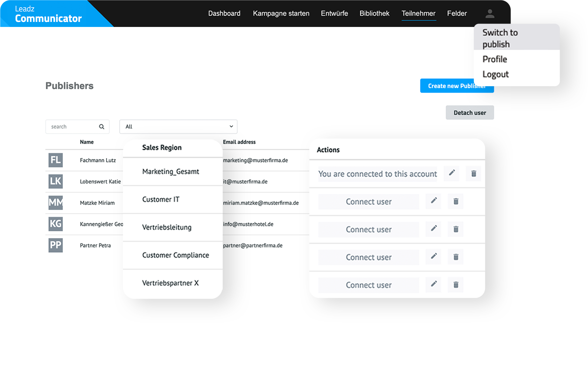Click the MM avatar for Matzke Miriam
The width and height of the screenshot is (588, 370).
click(56, 203)
